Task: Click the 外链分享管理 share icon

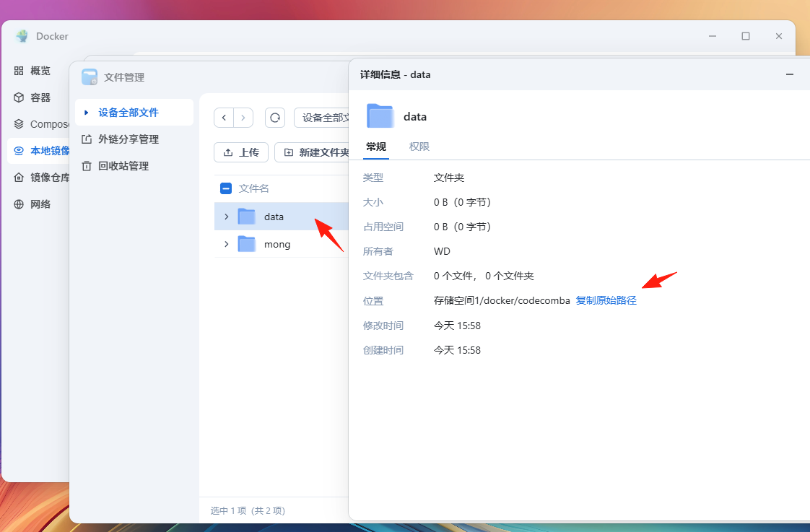Action: click(x=87, y=139)
